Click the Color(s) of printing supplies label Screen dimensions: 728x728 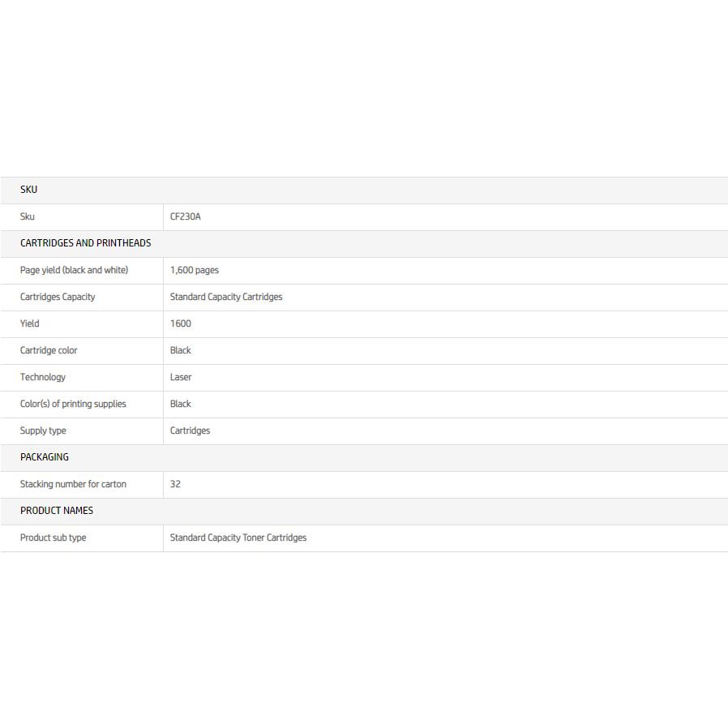pyautogui.click(x=73, y=404)
